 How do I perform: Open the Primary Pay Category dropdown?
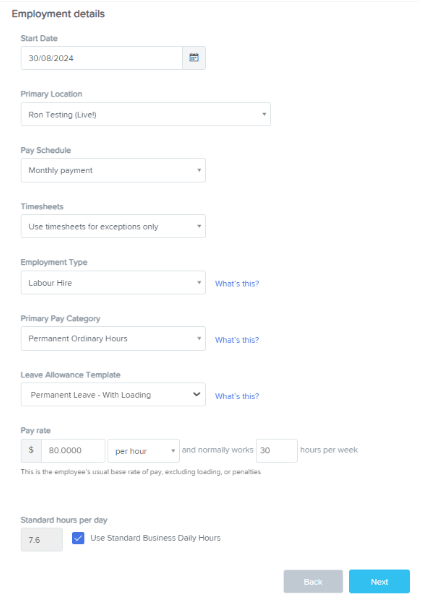click(113, 339)
